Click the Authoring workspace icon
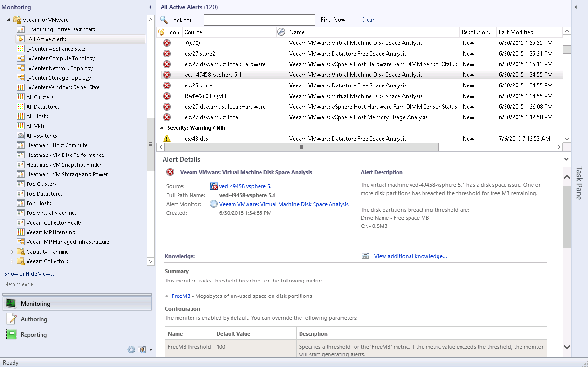This screenshot has height=367, width=588. pyautogui.click(x=11, y=319)
